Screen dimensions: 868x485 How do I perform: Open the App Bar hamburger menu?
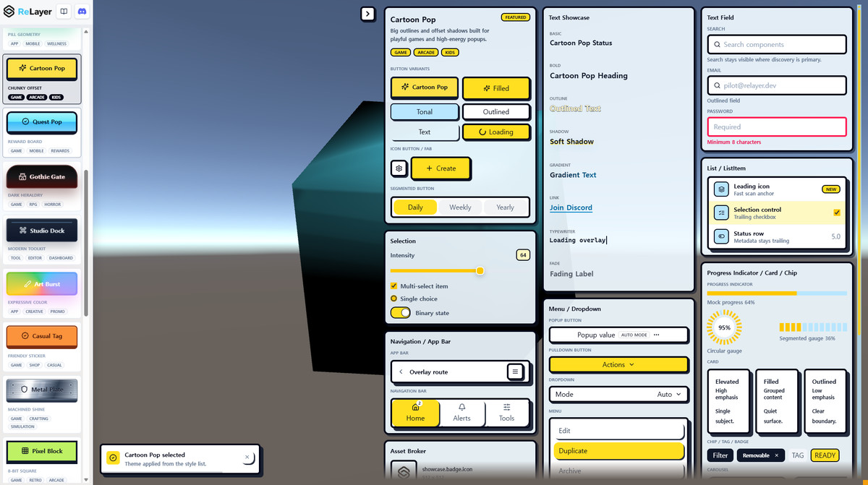click(514, 372)
